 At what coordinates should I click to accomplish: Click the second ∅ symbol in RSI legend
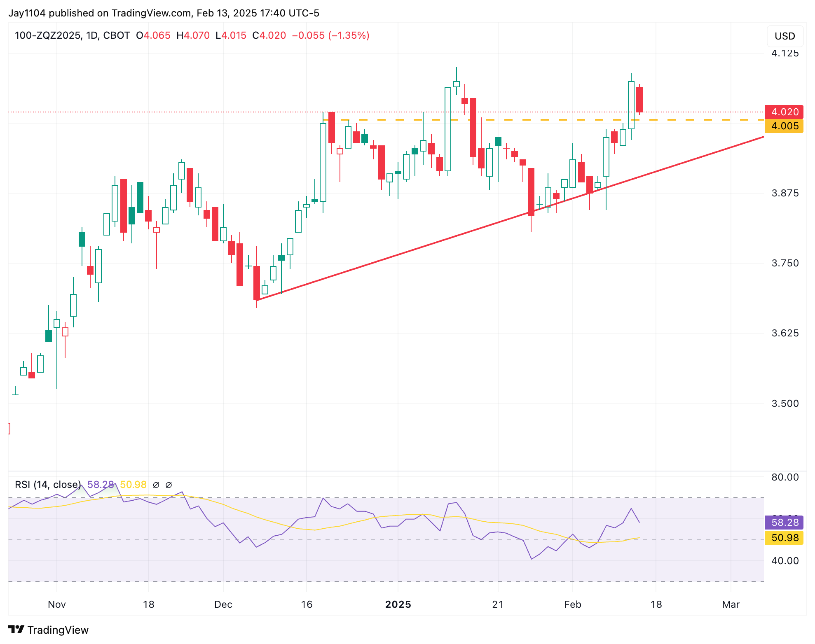click(169, 485)
